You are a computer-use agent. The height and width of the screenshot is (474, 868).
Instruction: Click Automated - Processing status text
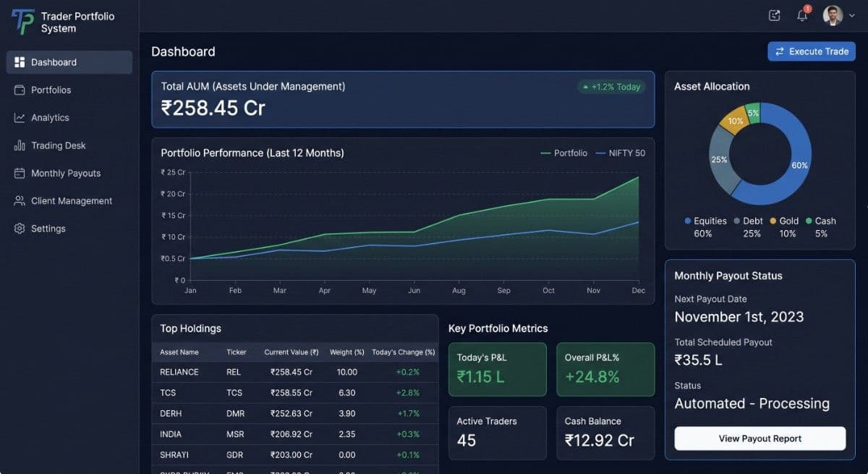[x=752, y=404]
